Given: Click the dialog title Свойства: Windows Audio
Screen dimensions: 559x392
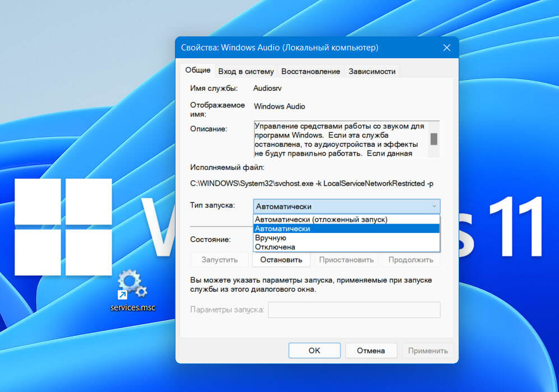Looking at the screenshot, I should pyautogui.click(x=279, y=48).
